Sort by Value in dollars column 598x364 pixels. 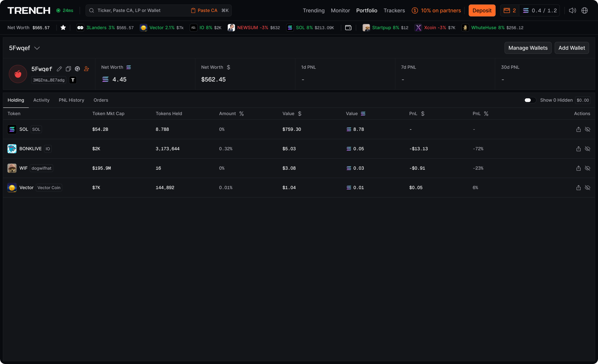[292, 114]
